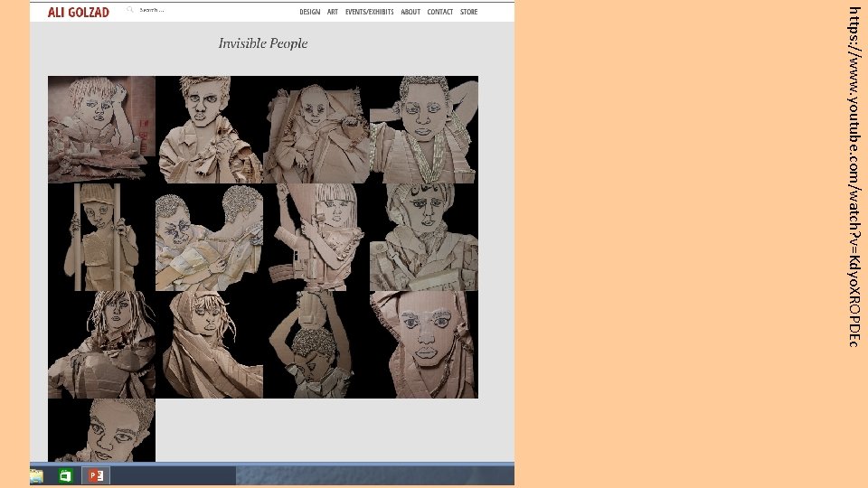
Task: Open the hooded girl in shawl thumbnail
Action: pyautogui.click(x=209, y=344)
